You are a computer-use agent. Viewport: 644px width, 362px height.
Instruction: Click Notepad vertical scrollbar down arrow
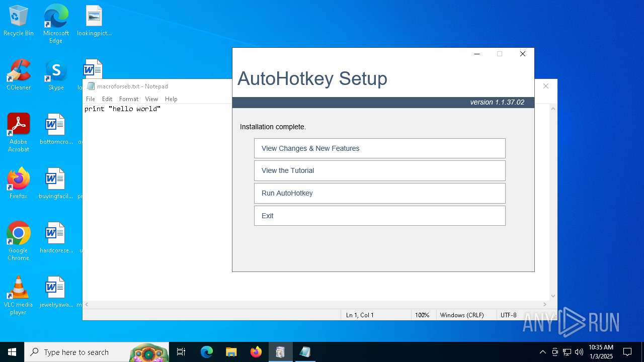[x=553, y=296]
